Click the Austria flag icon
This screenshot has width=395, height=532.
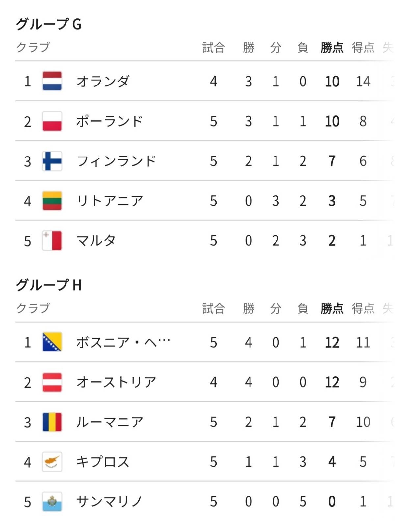(x=52, y=382)
